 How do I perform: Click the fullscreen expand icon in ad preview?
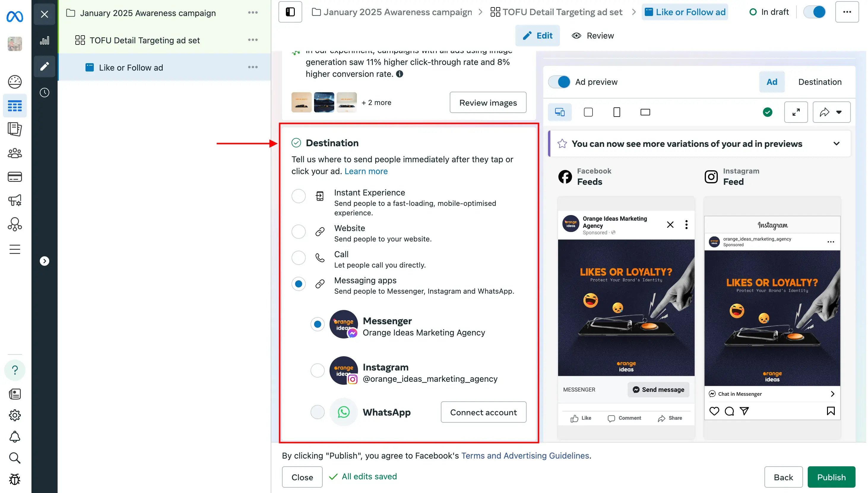tap(797, 112)
